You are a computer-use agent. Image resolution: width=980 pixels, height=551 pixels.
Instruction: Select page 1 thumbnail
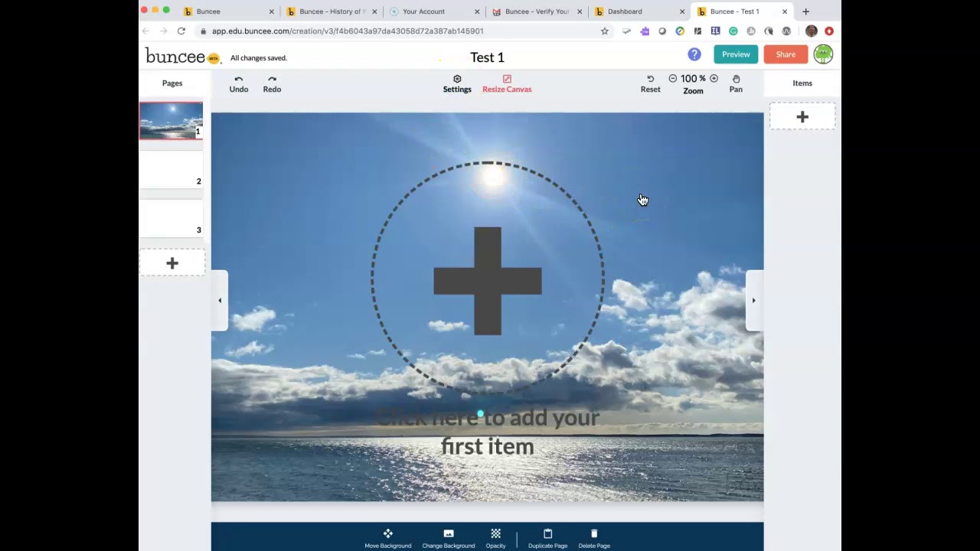[x=171, y=121]
